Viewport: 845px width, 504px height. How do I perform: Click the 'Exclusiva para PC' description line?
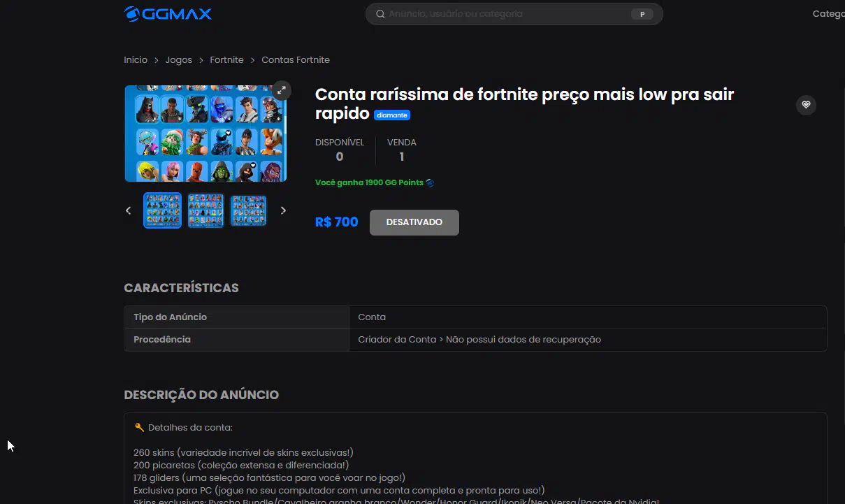tap(339, 491)
